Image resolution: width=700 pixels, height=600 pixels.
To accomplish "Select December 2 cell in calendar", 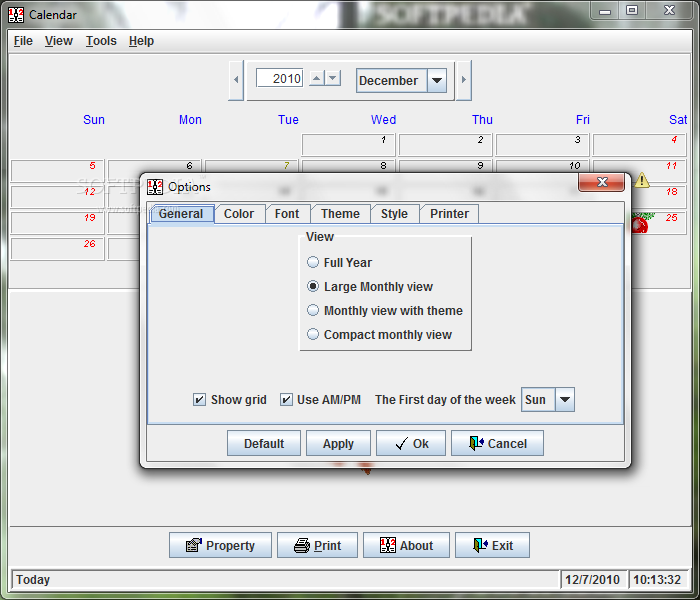I will coord(445,145).
